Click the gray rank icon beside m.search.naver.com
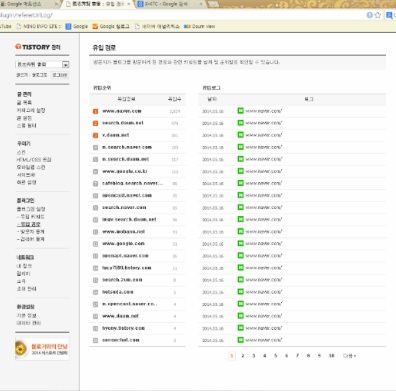Viewport: 396px width, 391px height. click(x=95, y=147)
